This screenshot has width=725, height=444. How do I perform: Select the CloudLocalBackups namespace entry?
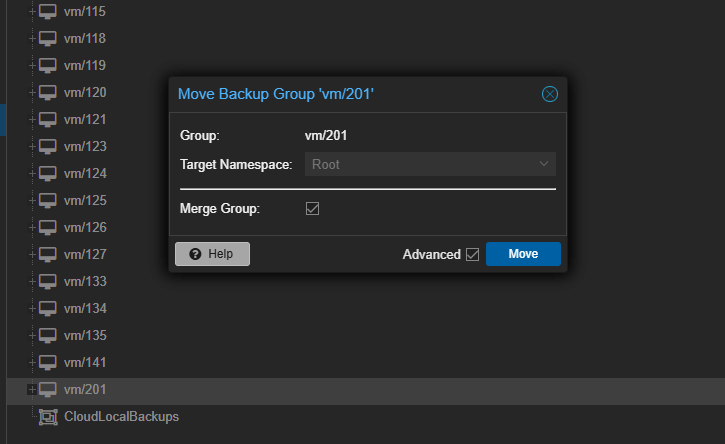[121, 416]
